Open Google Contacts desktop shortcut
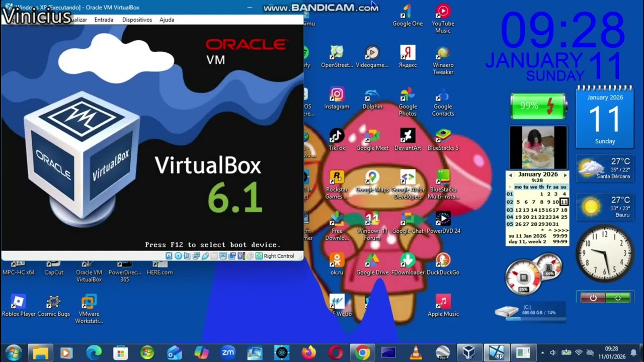 click(443, 102)
